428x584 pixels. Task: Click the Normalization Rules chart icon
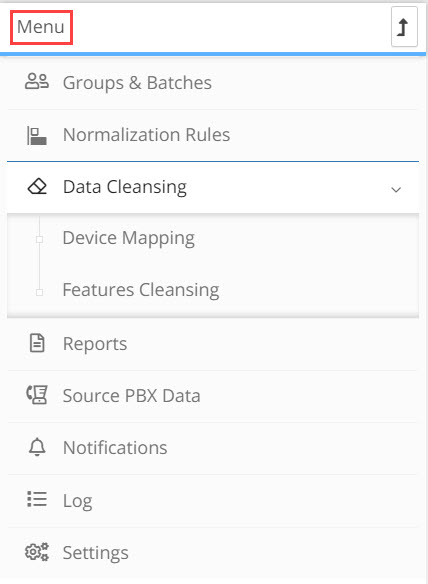point(37,135)
